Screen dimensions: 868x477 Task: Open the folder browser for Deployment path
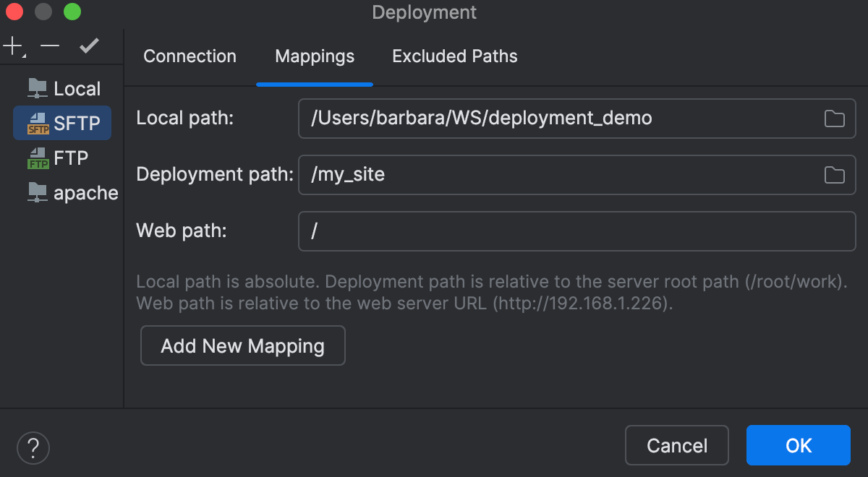(x=833, y=174)
